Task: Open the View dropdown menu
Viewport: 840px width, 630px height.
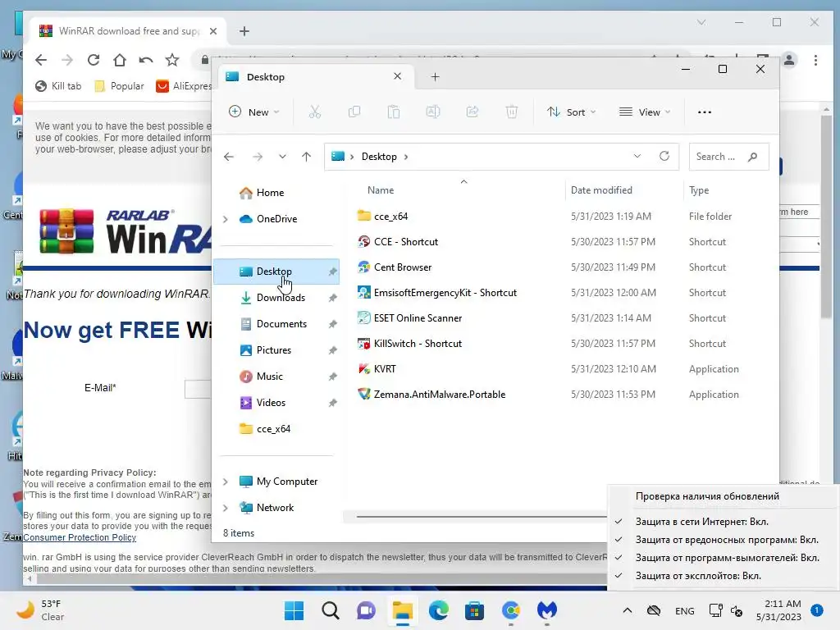Action: pyautogui.click(x=645, y=112)
